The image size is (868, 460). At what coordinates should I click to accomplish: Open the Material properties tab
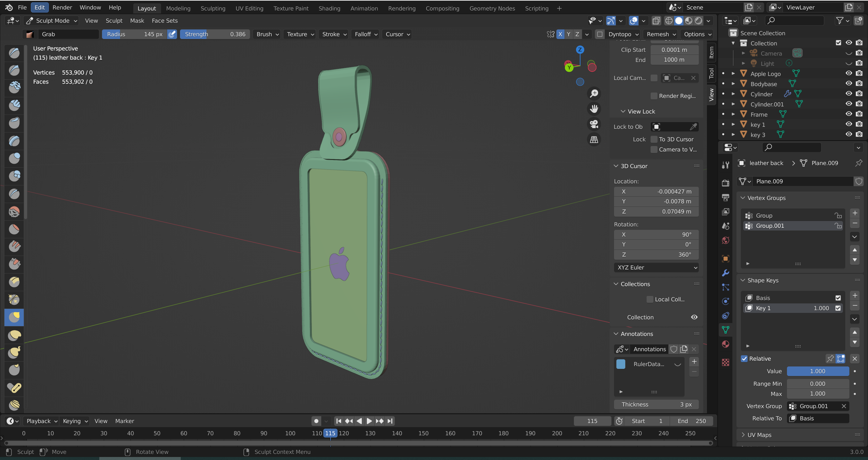[725, 344]
